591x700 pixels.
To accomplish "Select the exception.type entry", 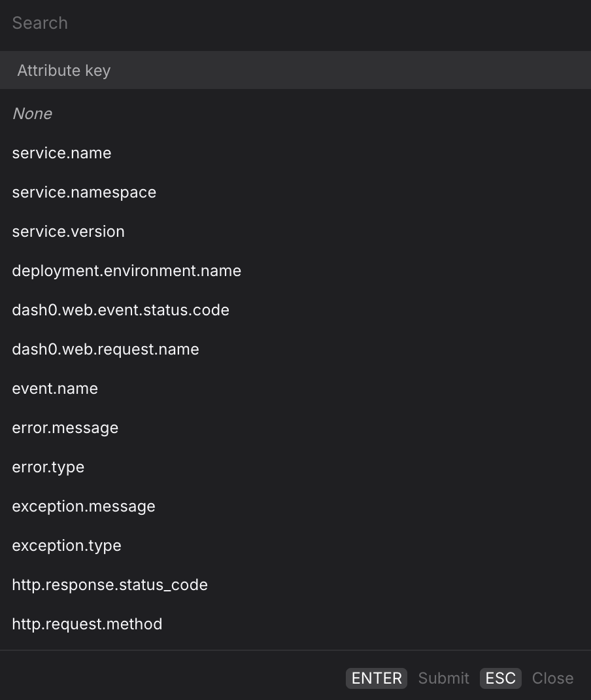I will pyautogui.click(x=66, y=545).
